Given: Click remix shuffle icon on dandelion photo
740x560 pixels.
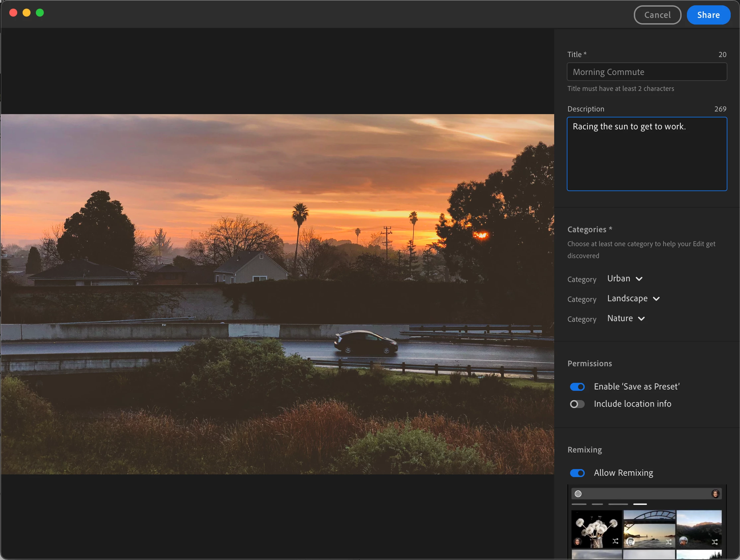Looking at the screenshot, I should pos(615,541).
